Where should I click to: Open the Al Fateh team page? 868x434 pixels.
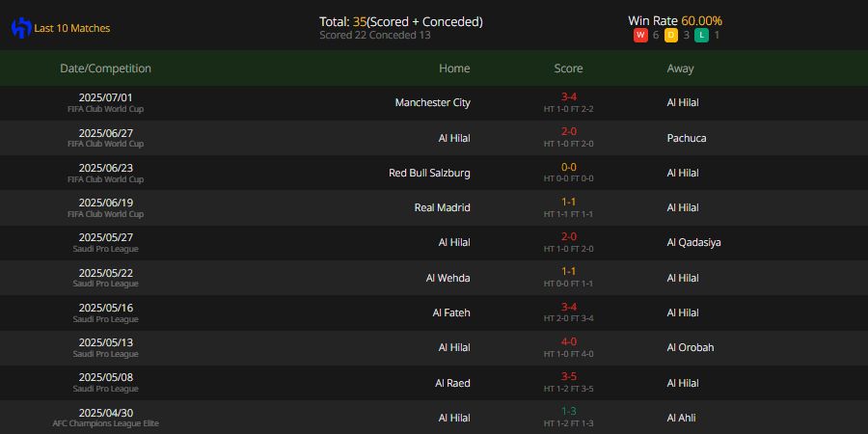click(x=451, y=312)
